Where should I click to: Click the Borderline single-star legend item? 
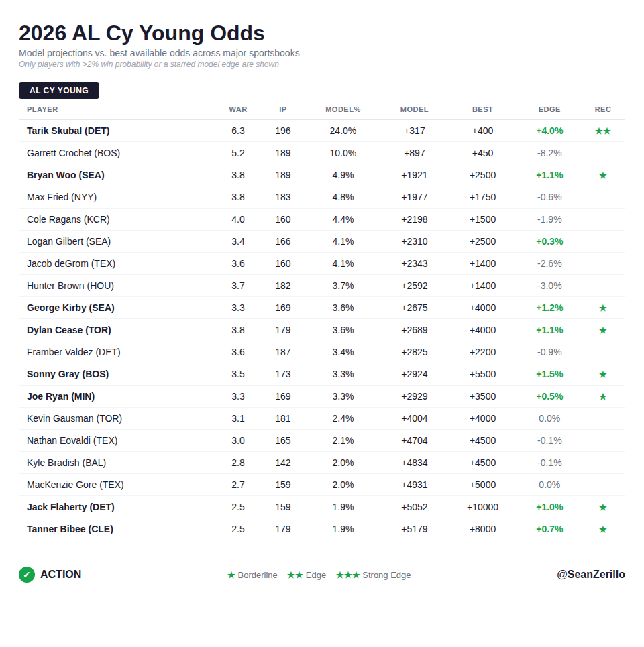[252, 575]
